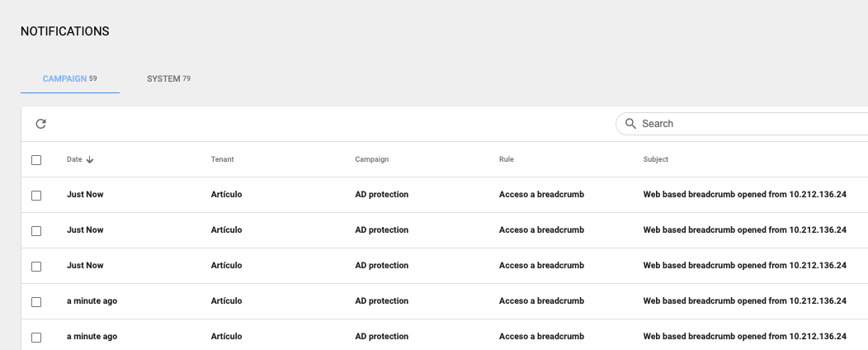Click Acceso a breadcrumb rule in second row

[x=541, y=229]
